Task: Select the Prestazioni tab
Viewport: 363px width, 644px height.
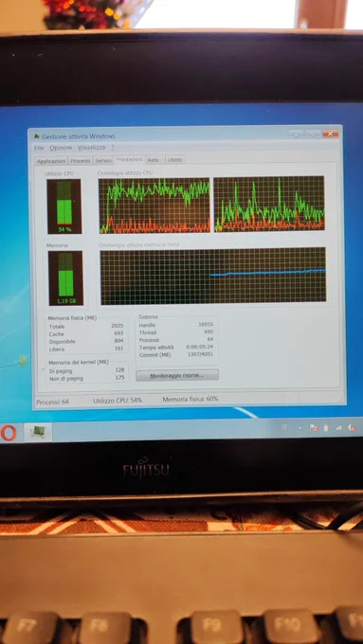Action: [129, 159]
